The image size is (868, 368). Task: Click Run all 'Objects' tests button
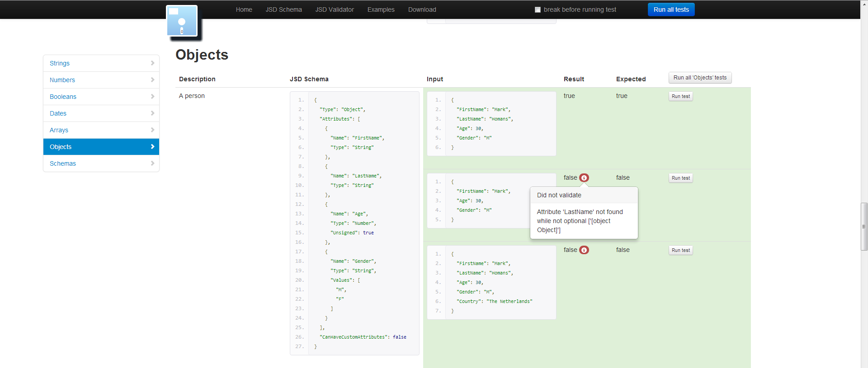[x=700, y=78]
